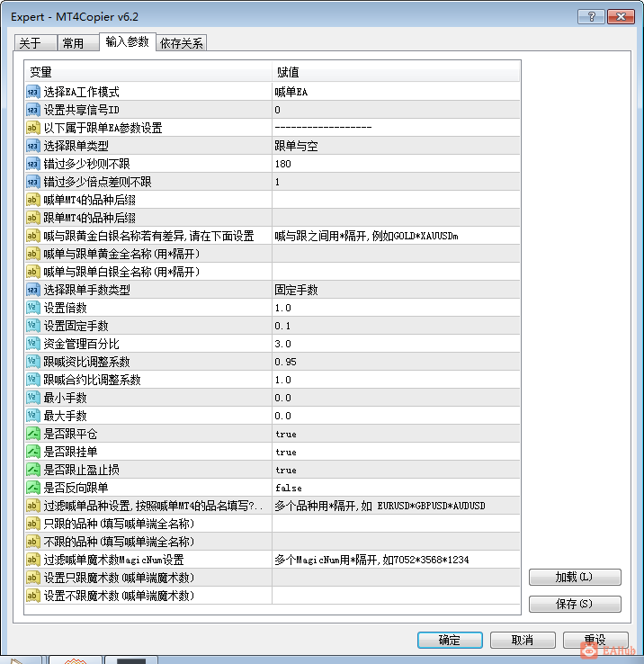Click the double icon beside 跟喊资比调整系数
This screenshot has width=644, height=664.
pos(33,362)
